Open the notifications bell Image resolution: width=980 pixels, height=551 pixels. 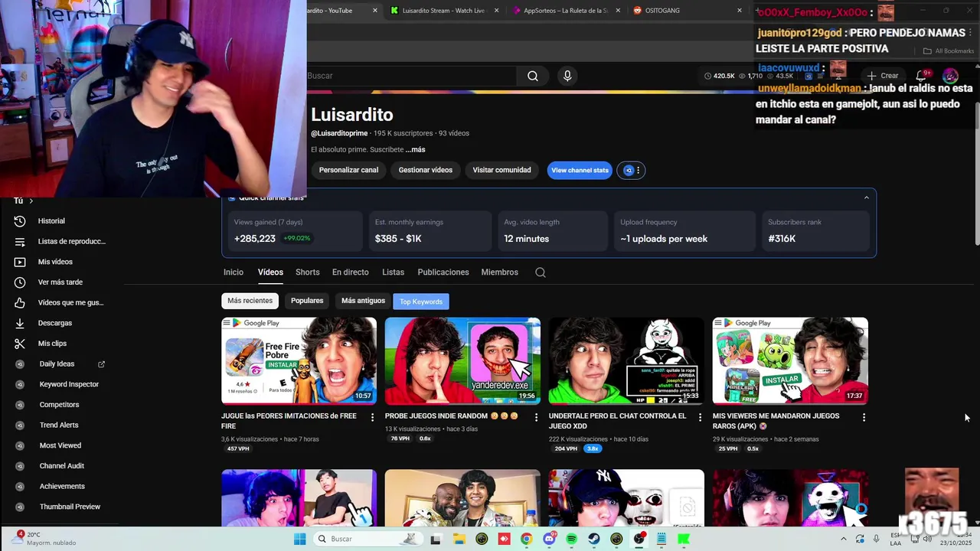(x=922, y=76)
